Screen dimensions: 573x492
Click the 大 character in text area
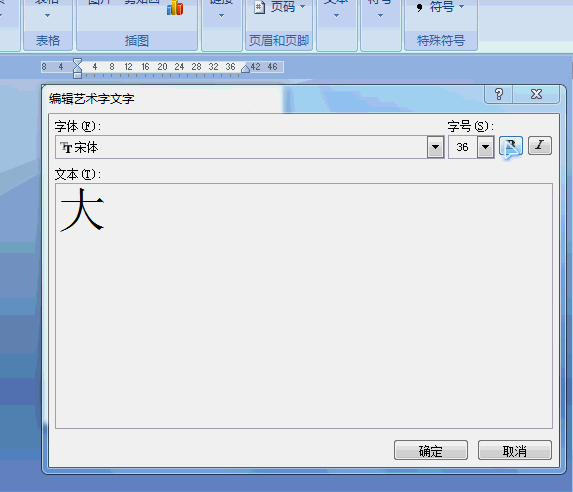(x=82, y=210)
